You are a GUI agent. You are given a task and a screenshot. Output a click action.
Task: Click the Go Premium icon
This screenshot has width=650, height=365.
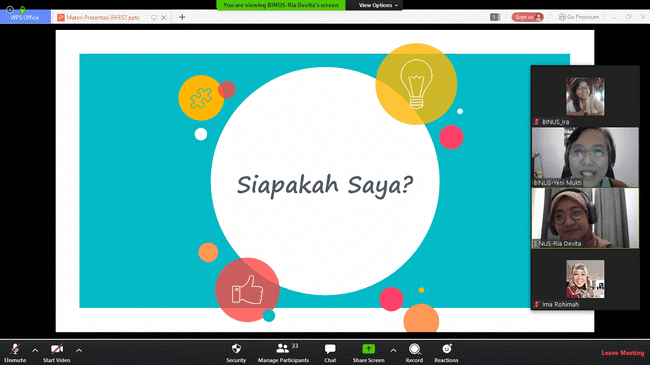click(562, 17)
